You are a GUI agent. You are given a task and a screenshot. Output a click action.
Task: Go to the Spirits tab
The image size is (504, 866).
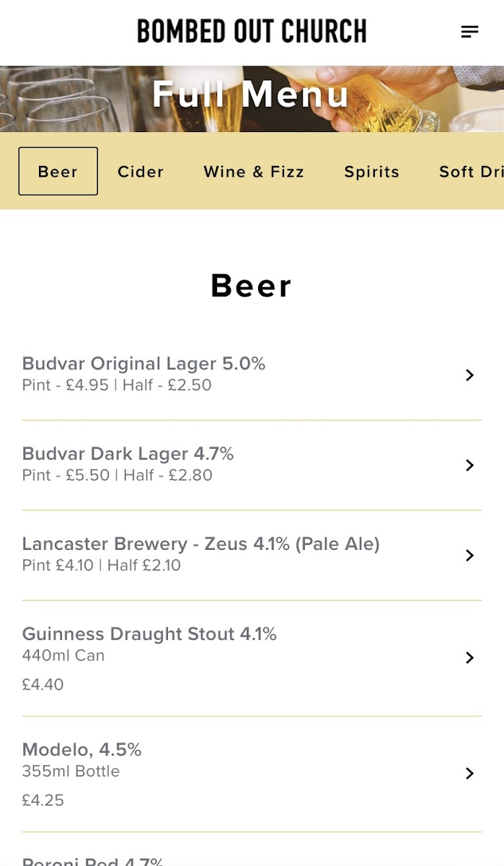[x=371, y=172]
